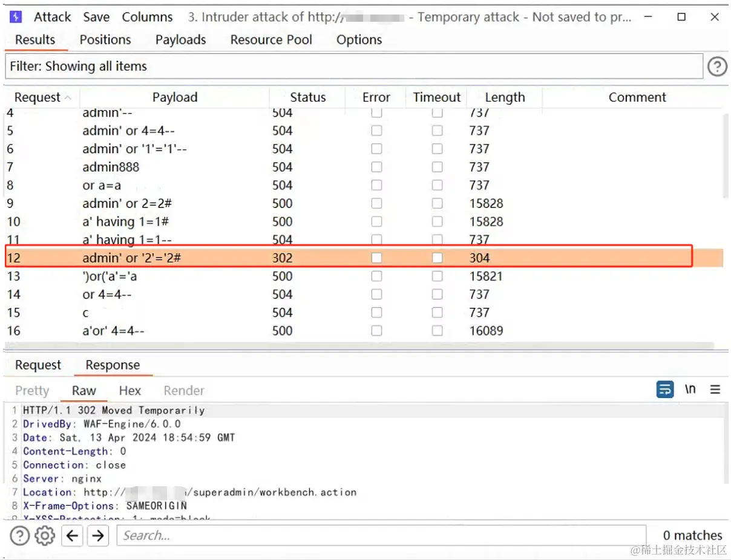
Task: Click length value 16089 in row 16
Action: (486, 331)
